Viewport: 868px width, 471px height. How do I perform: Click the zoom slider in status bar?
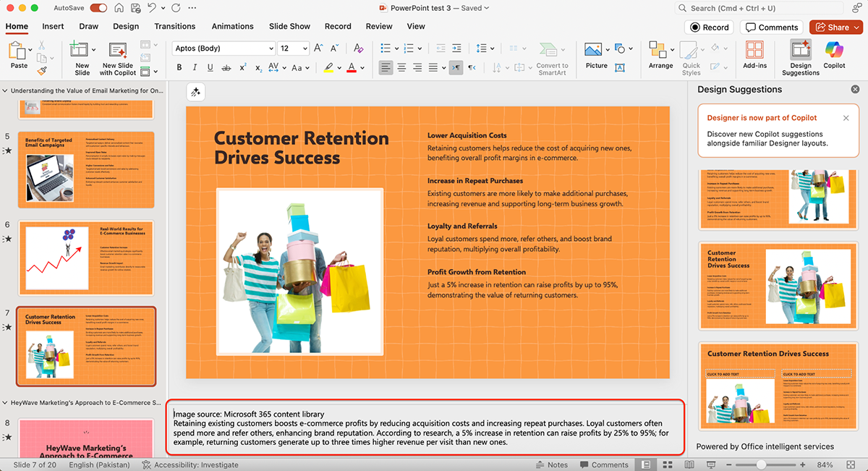coord(762,464)
